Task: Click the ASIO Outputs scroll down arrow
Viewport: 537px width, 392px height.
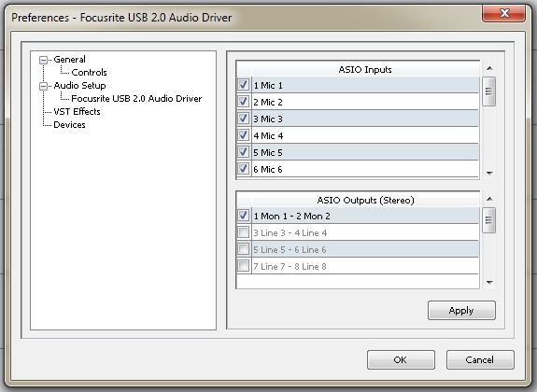Action: coord(489,282)
